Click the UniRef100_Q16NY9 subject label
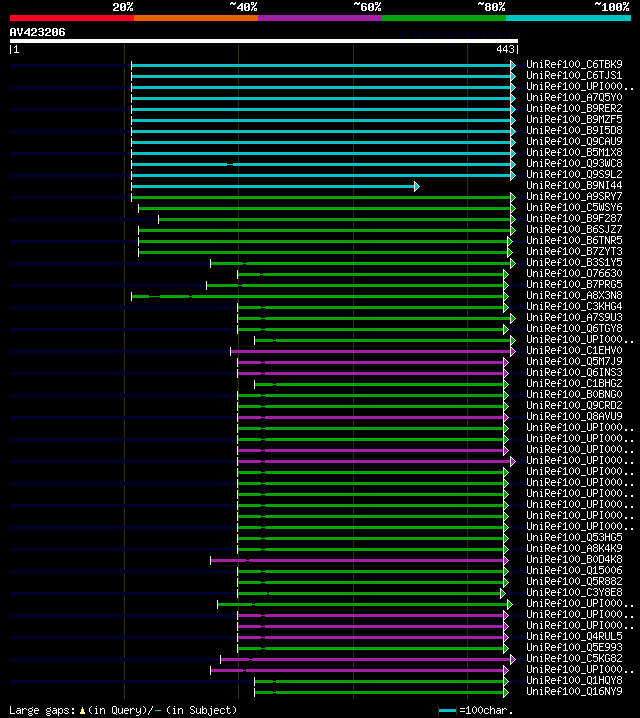 tap(574, 691)
